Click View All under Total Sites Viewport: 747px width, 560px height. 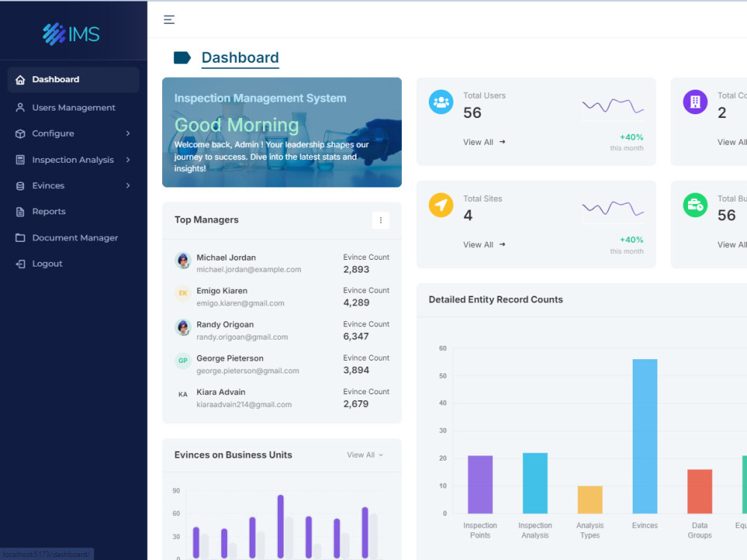pos(478,244)
